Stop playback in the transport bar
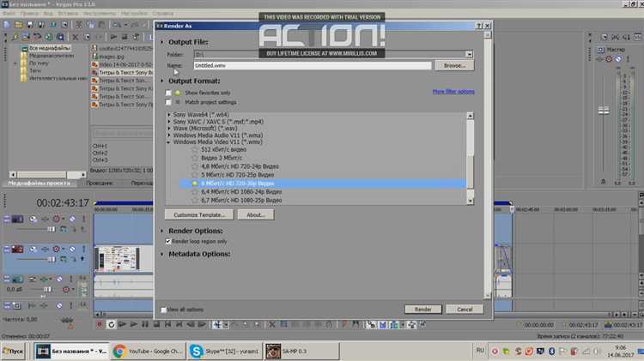 point(156,324)
